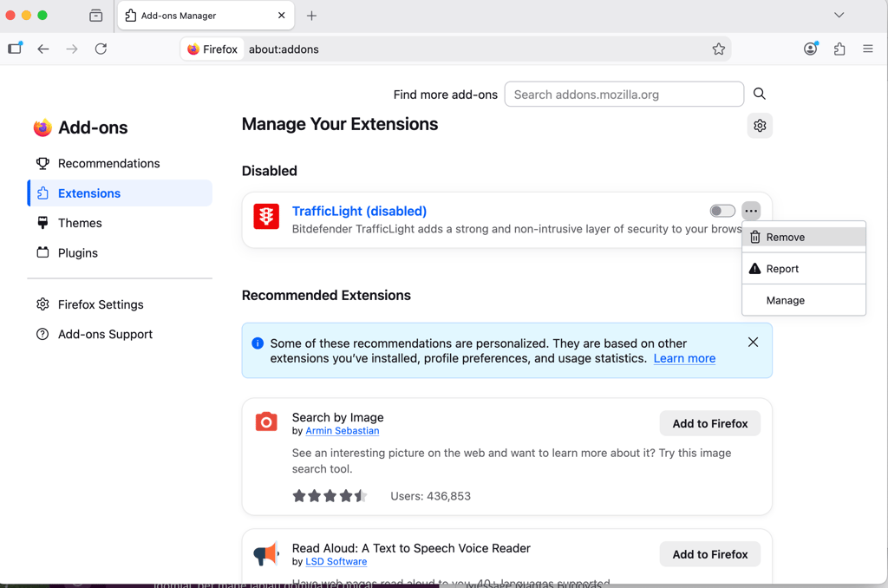Open Firefox Settings link in sidebar
The image size is (888, 588).
pyautogui.click(x=120, y=304)
